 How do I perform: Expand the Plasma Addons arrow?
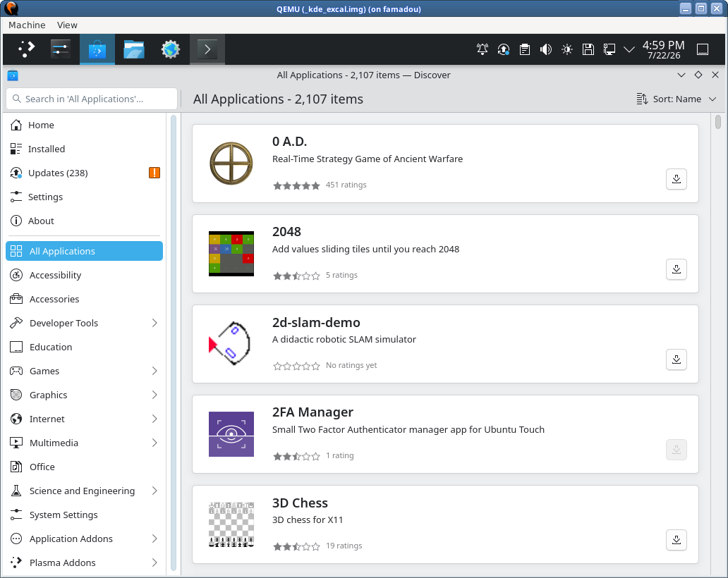154,562
